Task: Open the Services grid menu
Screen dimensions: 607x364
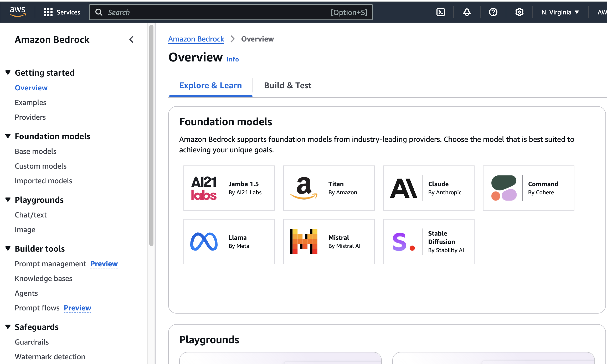Action: click(x=62, y=12)
